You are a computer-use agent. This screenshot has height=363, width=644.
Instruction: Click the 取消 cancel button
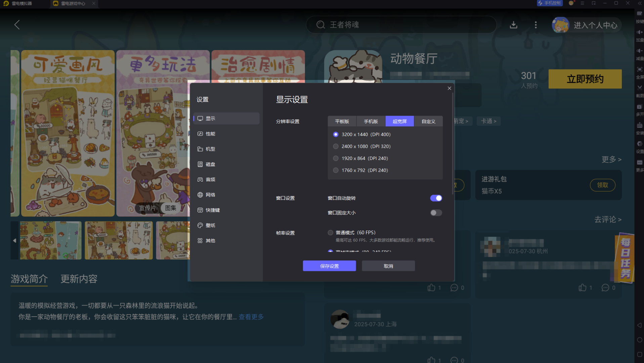click(388, 266)
